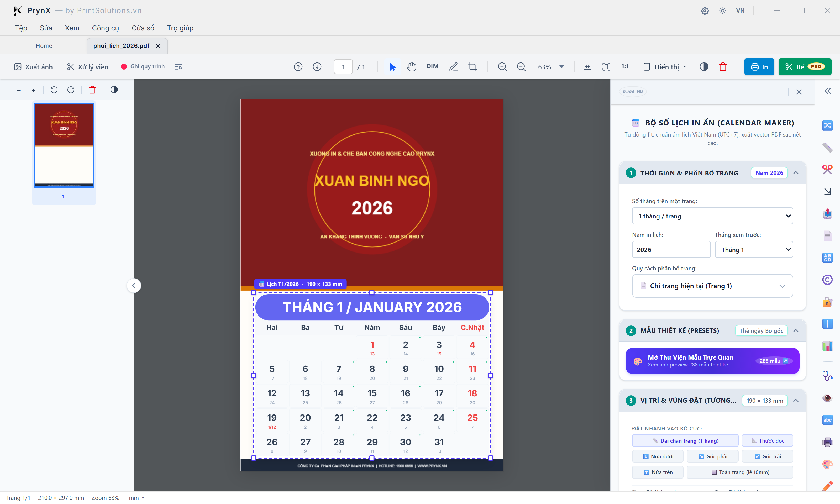Open the zoom percentage dropdown arrow
This screenshot has width=840, height=504.
[x=562, y=67]
